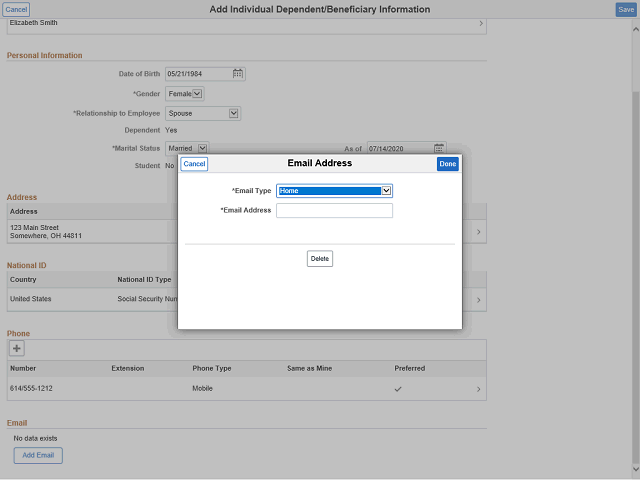Click the Preferred checkmark for the mobile phone

tap(398, 389)
